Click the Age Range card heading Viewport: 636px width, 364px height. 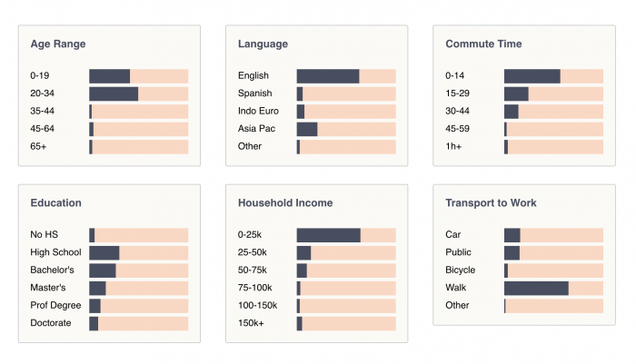point(58,44)
